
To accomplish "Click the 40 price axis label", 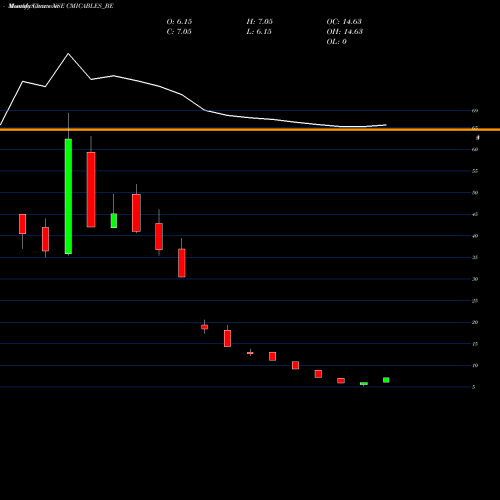I will (x=475, y=236).
